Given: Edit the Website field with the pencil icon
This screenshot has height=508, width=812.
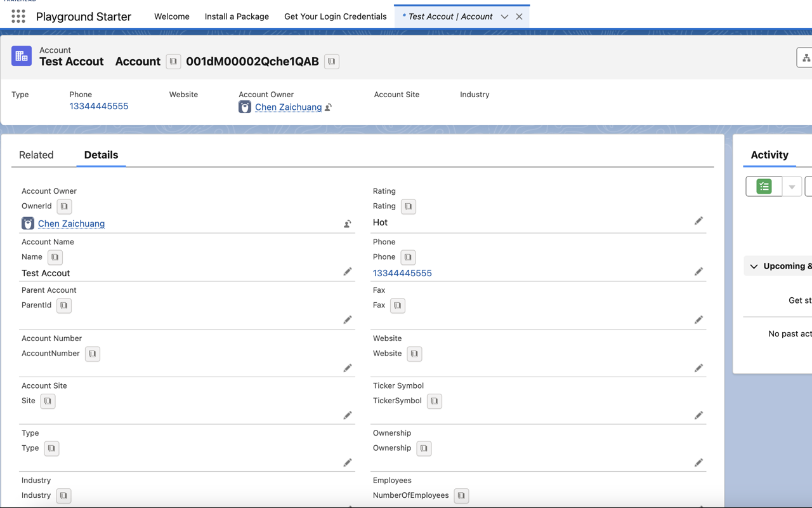Looking at the screenshot, I should (x=698, y=368).
